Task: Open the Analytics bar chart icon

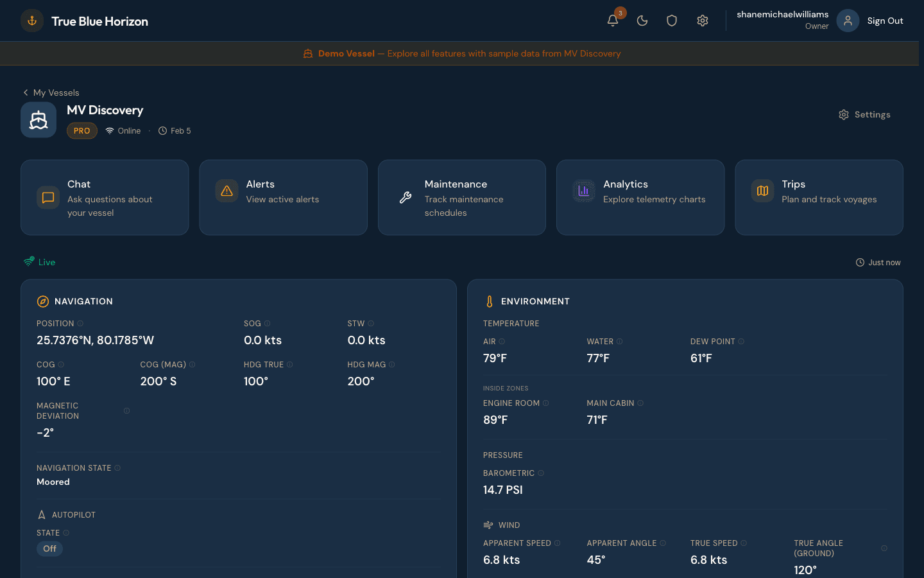Action: [583, 191]
